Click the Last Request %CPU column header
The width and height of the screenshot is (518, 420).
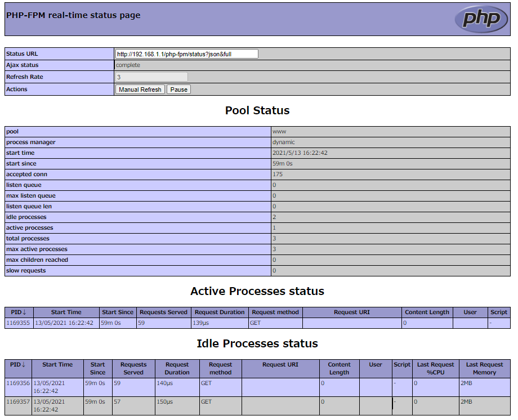click(x=435, y=368)
